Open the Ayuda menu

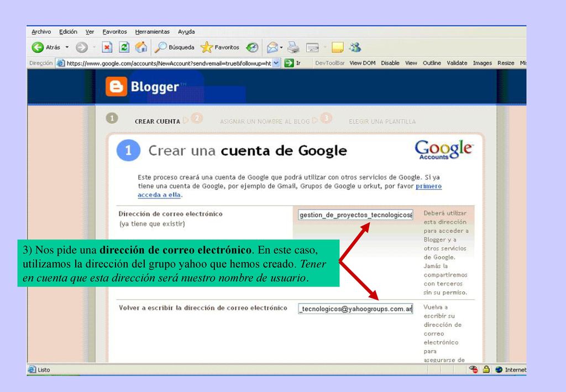tap(186, 32)
